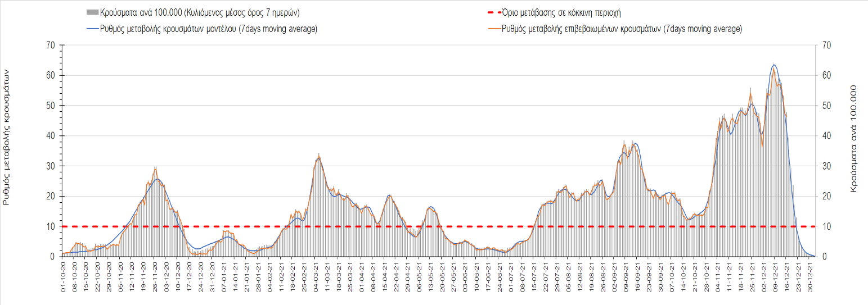Click the 70 tick label on right axis
Viewport: 868px width, 305px height.
click(x=827, y=45)
